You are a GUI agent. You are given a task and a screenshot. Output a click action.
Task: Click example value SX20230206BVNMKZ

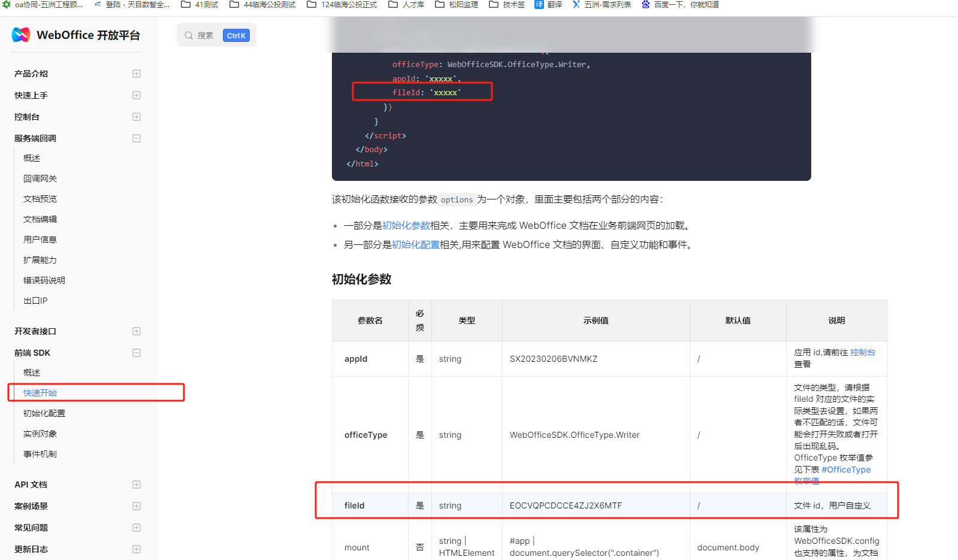point(554,359)
